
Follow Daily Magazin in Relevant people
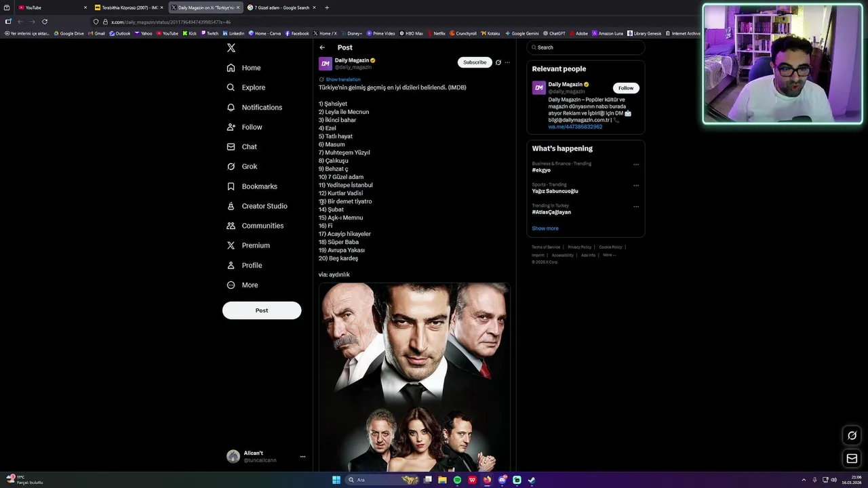[x=626, y=88]
